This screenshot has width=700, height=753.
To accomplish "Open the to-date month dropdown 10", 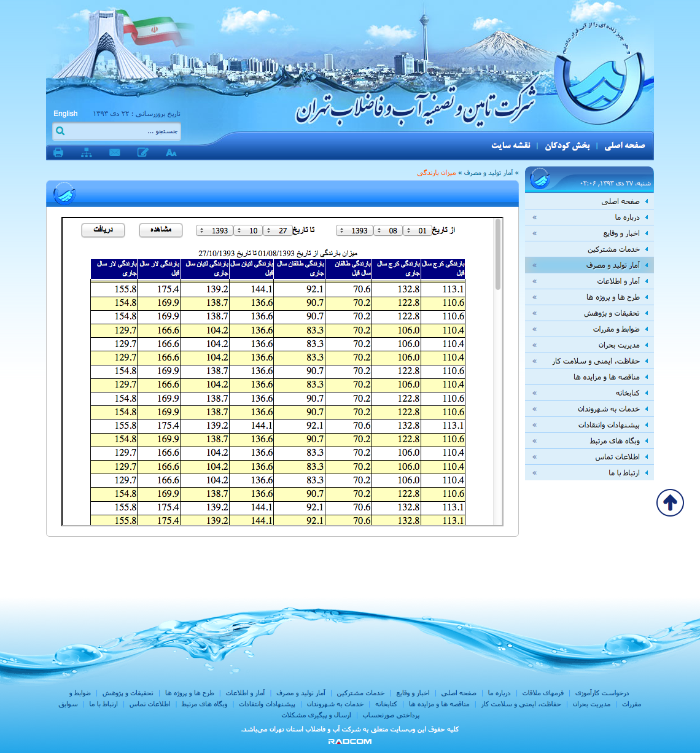I will tap(248, 231).
